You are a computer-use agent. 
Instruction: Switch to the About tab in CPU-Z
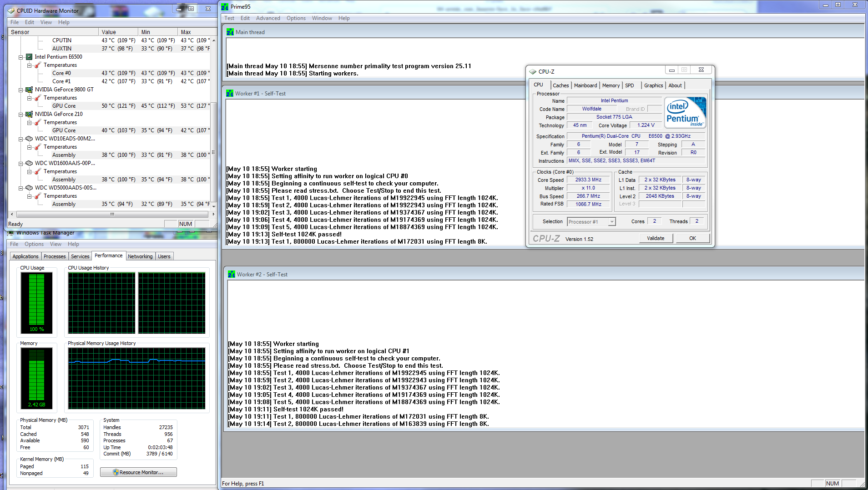[675, 85]
